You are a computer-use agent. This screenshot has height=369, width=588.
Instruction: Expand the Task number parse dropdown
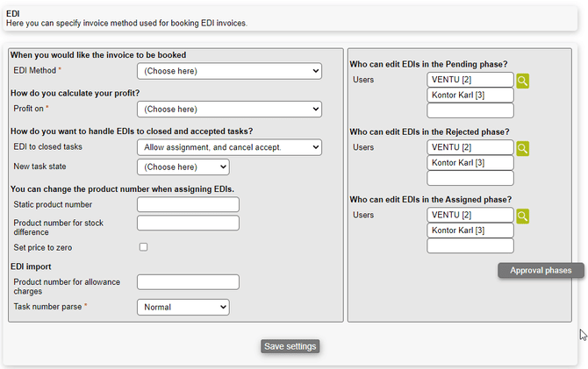pyautogui.click(x=183, y=308)
